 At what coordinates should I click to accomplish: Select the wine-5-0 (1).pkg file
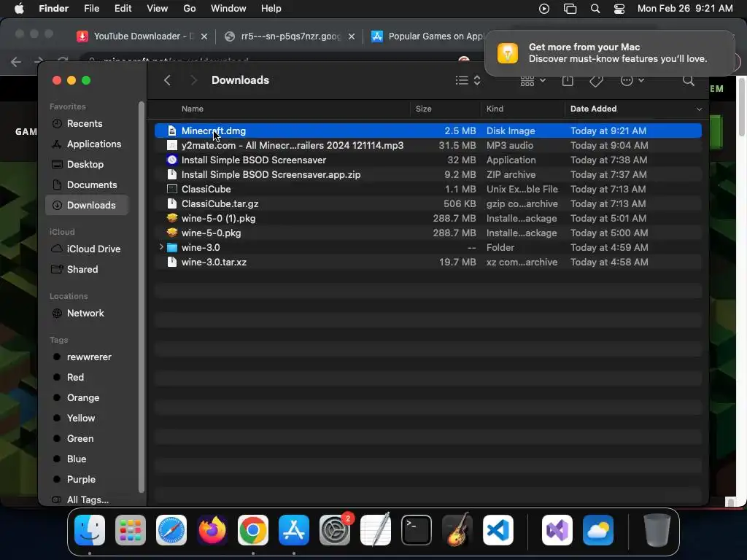(427, 219)
